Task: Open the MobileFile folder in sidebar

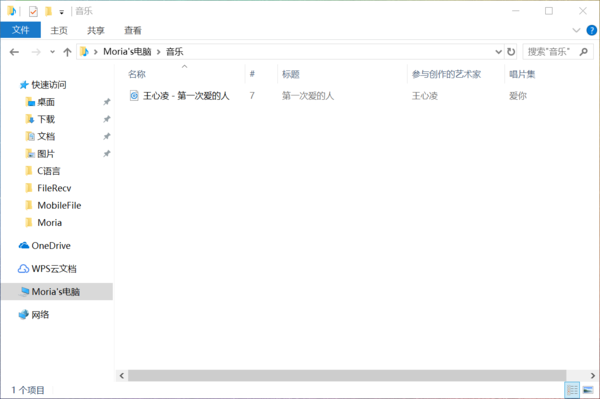Action: coord(59,205)
